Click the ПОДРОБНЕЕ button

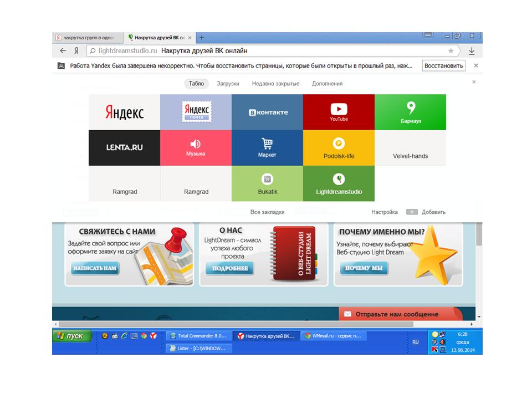(x=230, y=268)
